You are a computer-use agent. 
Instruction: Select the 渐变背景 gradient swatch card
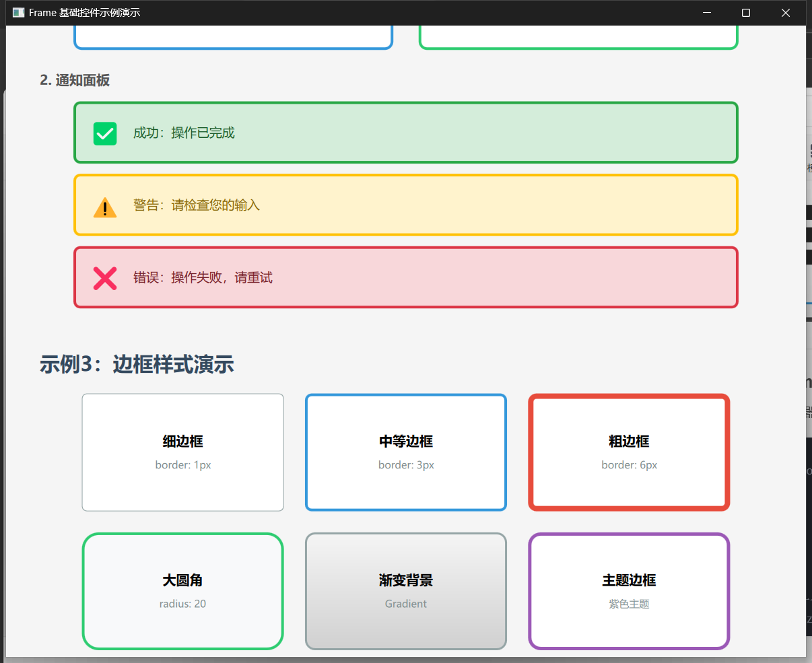405,591
